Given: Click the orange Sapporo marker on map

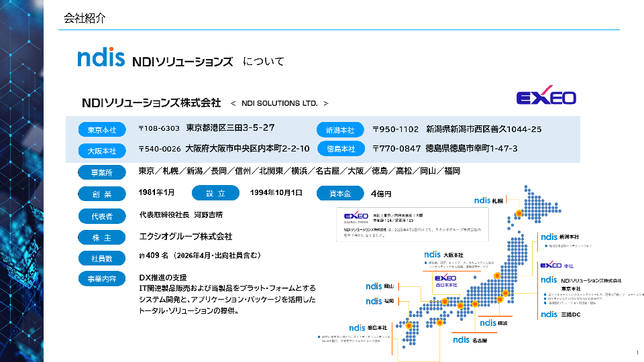Looking at the screenshot, I should pyautogui.click(x=519, y=213).
